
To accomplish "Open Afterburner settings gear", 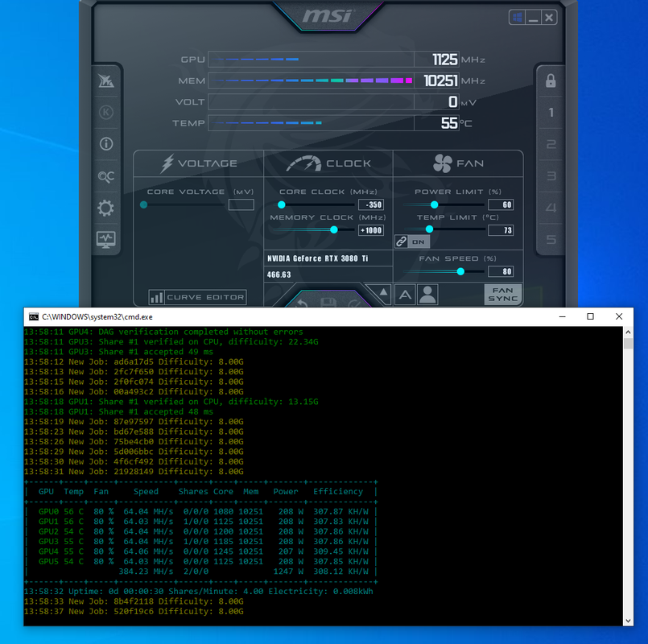I will [105, 208].
